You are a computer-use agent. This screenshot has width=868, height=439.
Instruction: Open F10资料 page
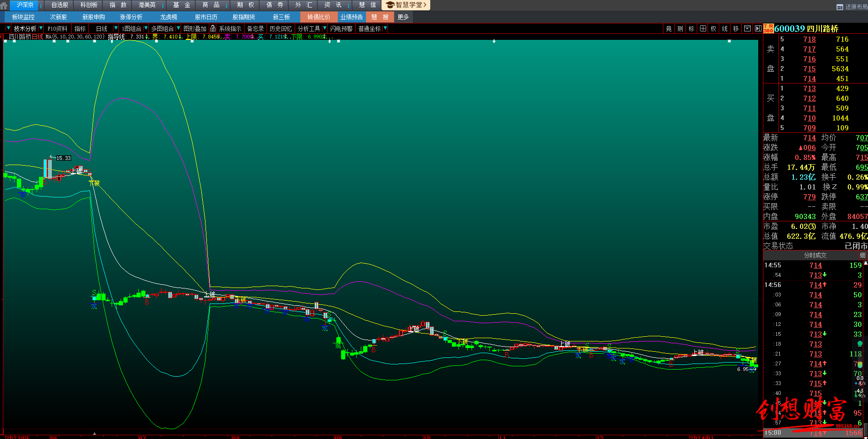click(57, 29)
